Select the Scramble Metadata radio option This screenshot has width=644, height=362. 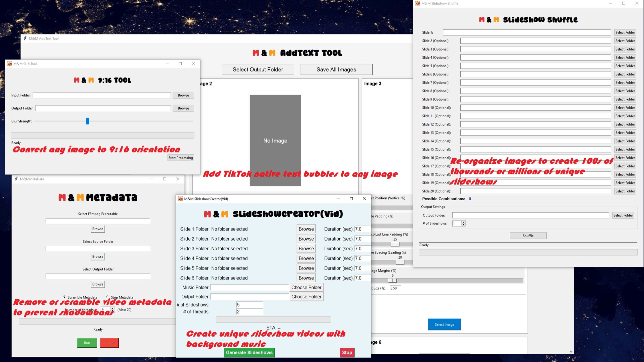coord(64,297)
